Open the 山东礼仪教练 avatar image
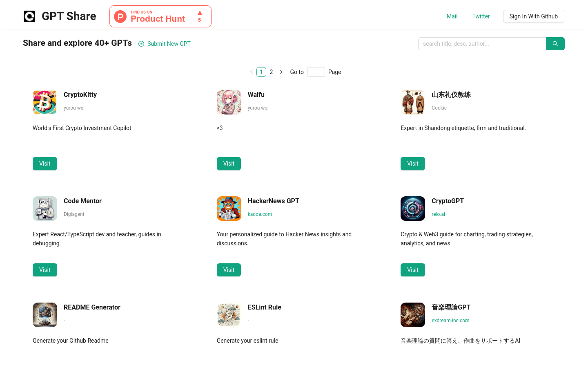This screenshot has height=368, width=588. point(413,102)
